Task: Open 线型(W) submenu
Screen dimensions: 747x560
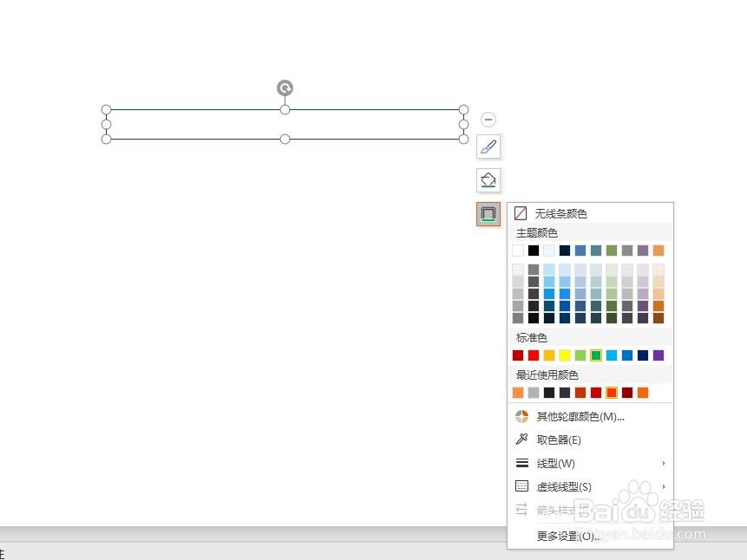Action: point(555,463)
